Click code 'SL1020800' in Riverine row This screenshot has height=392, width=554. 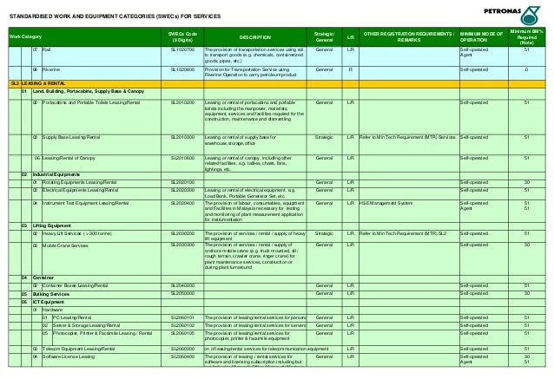(182, 70)
